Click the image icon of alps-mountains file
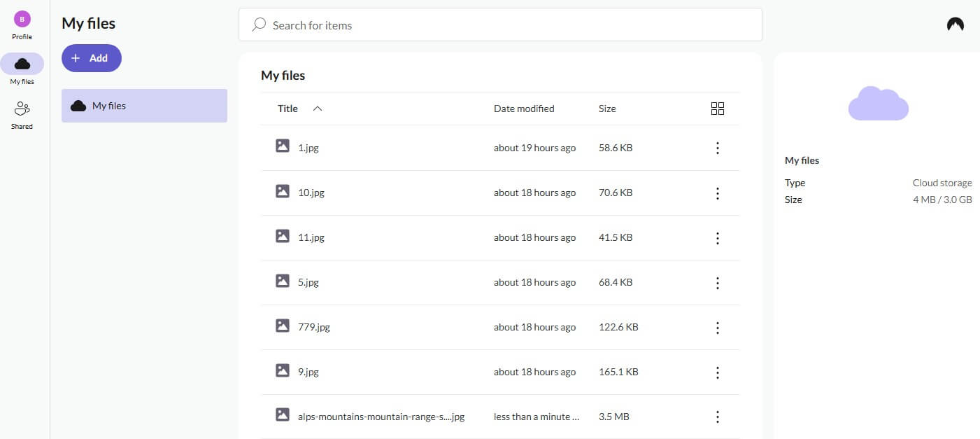 click(283, 415)
